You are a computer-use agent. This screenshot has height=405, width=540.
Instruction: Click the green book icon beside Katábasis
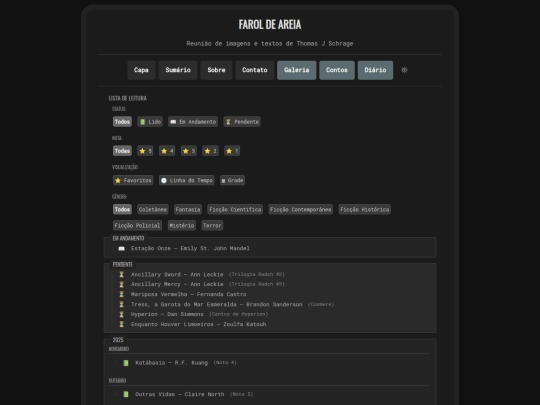coord(126,363)
